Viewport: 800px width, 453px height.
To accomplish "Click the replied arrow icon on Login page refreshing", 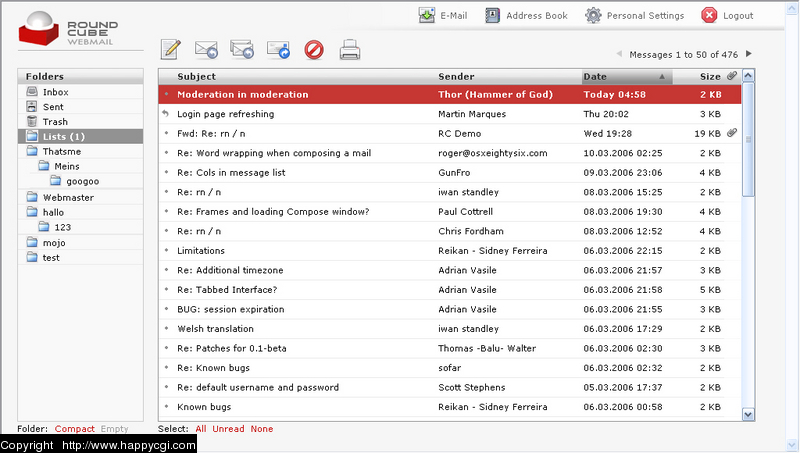I will point(165,113).
